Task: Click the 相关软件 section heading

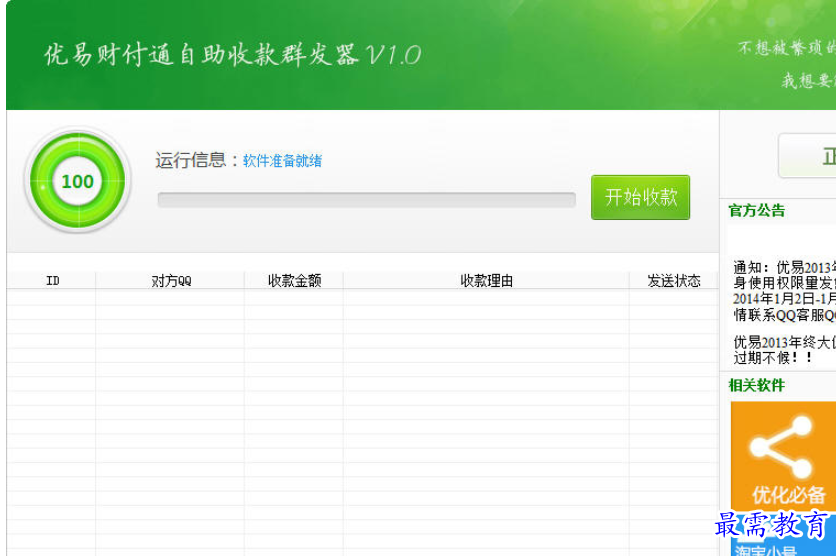Action: click(757, 385)
